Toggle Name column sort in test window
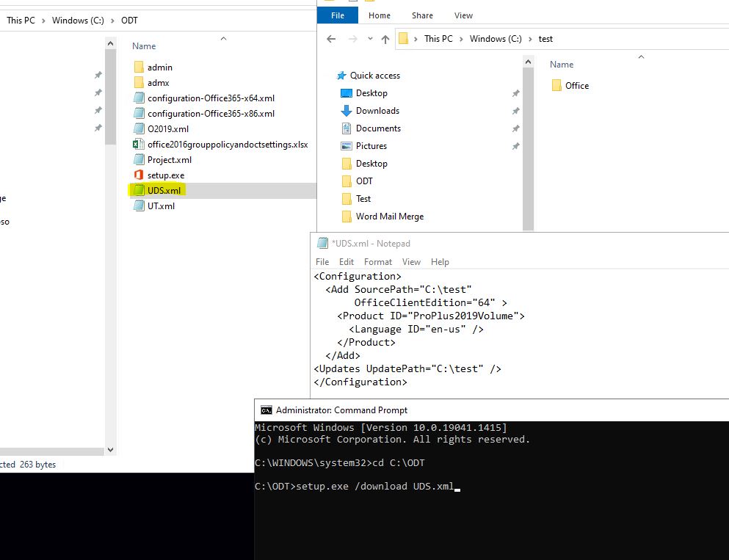Viewport: 729px width, 560px height. (x=562, y=65)
